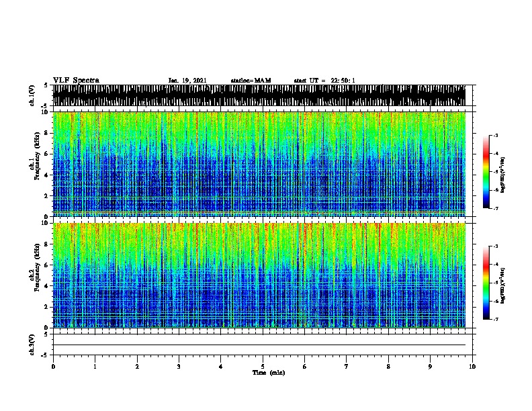Click the ch.1 color scale bar

(486, 172)
